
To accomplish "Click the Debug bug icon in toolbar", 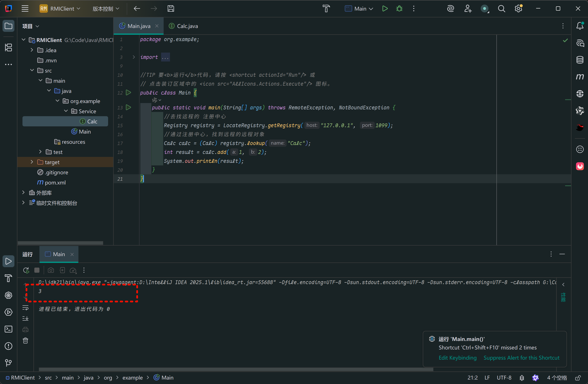I will 399,9.
